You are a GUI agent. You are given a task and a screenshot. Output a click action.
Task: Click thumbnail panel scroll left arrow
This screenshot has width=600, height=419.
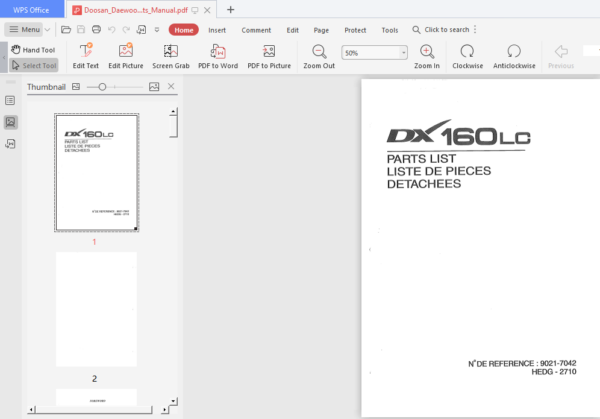pyautogui.click(x=31, y=410)
